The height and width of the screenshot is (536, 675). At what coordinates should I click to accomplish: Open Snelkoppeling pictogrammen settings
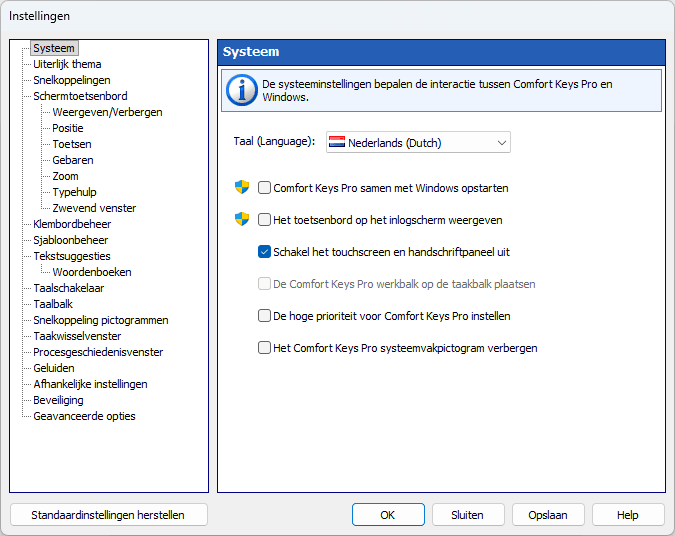click(101, 320)
